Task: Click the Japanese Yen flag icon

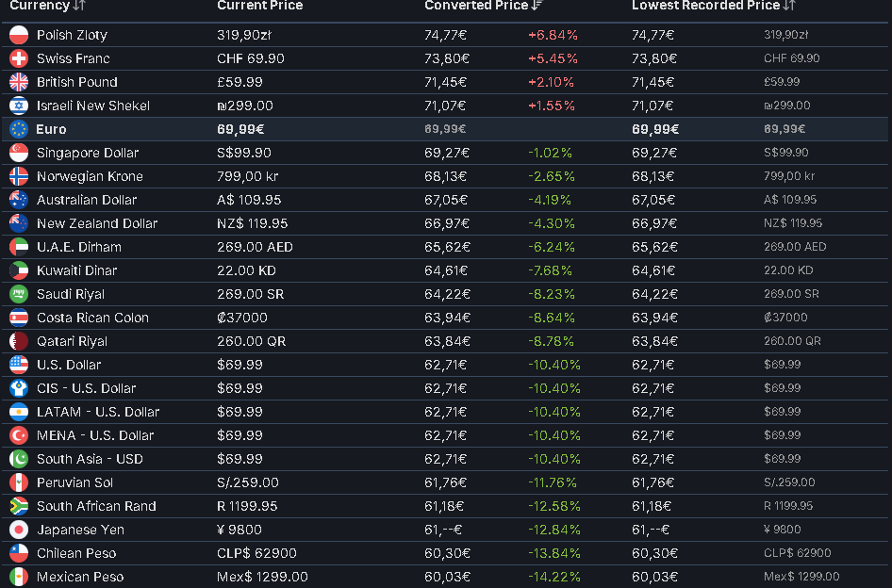Action: tap(19, 530)
